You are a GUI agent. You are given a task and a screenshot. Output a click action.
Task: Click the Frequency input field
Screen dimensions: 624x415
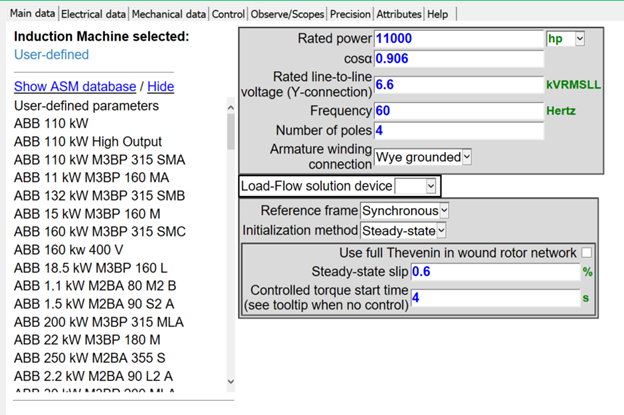click(459, 111)
